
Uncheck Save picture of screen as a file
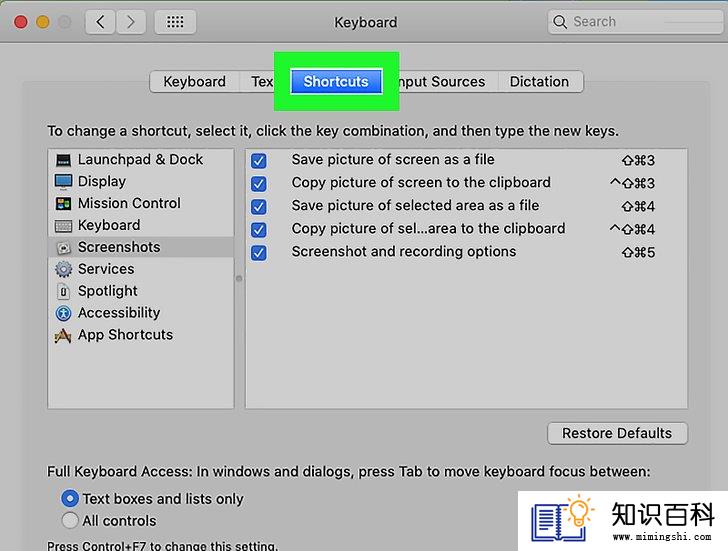pyautogui.click(x=259, y=161)
